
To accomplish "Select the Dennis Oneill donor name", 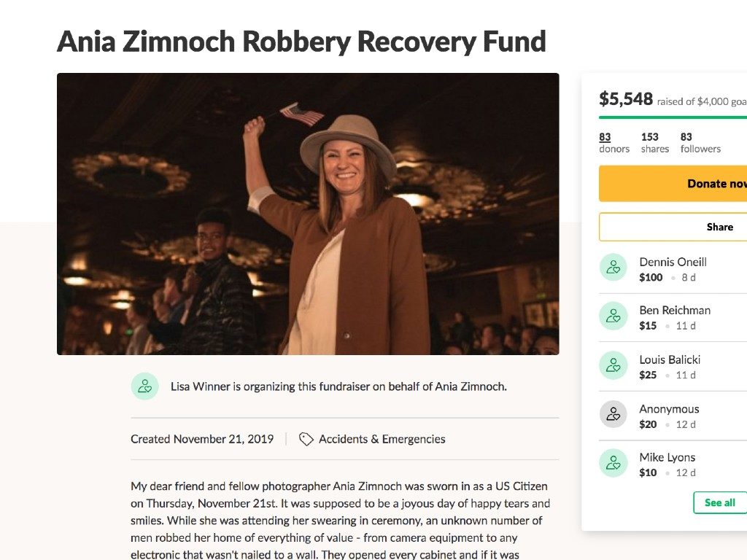I will tap(673, 262).
